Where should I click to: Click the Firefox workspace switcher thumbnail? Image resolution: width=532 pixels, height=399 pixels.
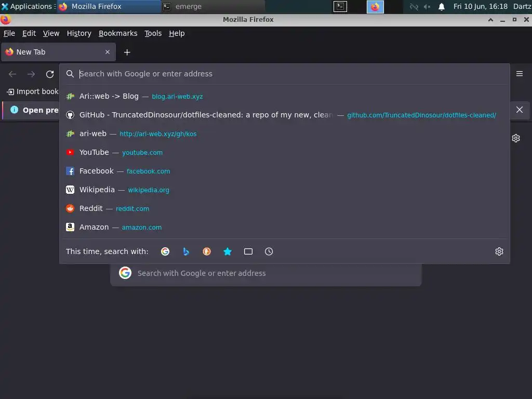[x=375, y=7]
